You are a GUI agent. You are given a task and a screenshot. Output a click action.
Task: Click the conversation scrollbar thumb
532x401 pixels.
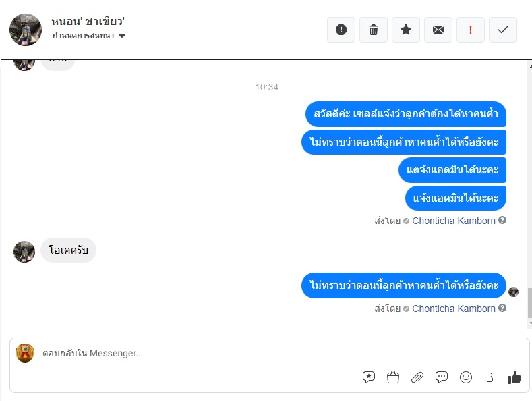click(x=529, y=302)
